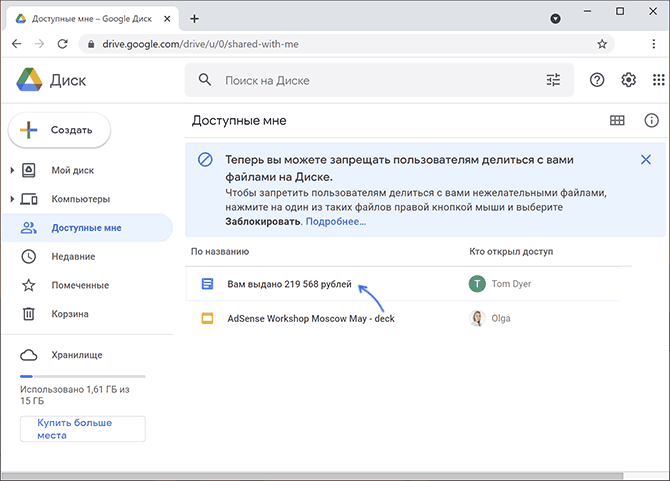Click 'Кто открыл доступ' column header
Viewport: 670px width, 481px height.
point(511,252)
